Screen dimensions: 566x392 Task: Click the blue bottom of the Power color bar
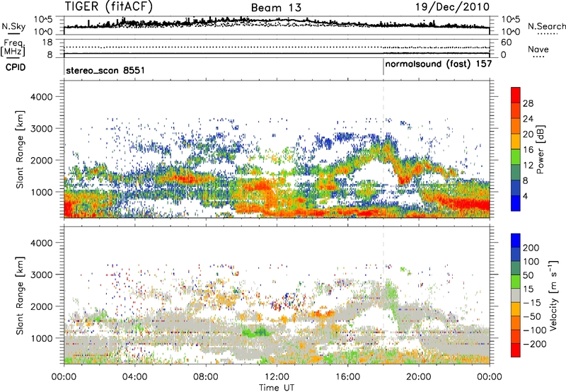[516, 203]
